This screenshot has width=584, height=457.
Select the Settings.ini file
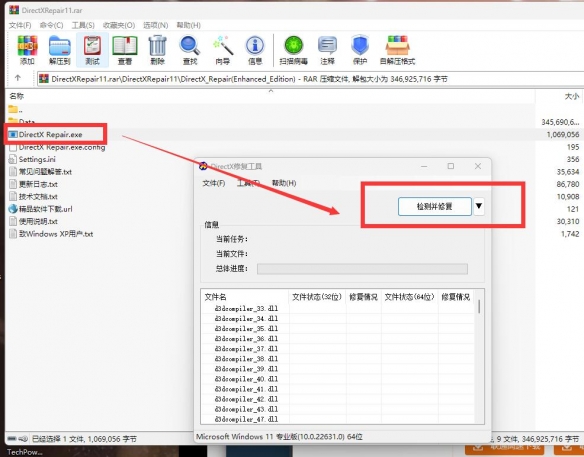[32, 159]
